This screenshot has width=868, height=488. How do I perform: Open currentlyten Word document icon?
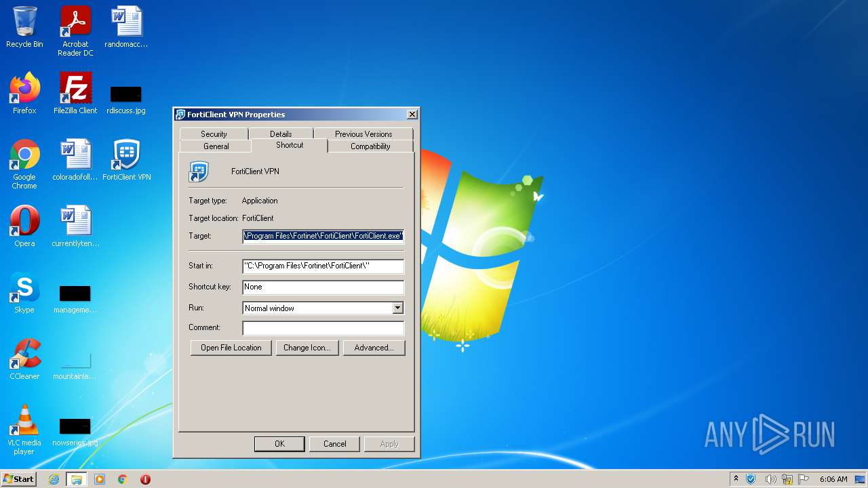pyautogui.click(x=75, y=226)
